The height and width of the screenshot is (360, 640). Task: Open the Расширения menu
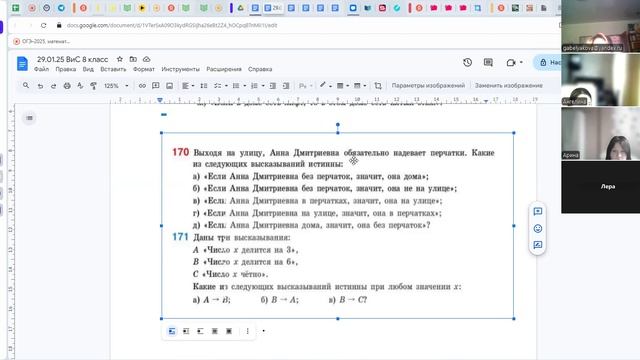click(224, 69)
